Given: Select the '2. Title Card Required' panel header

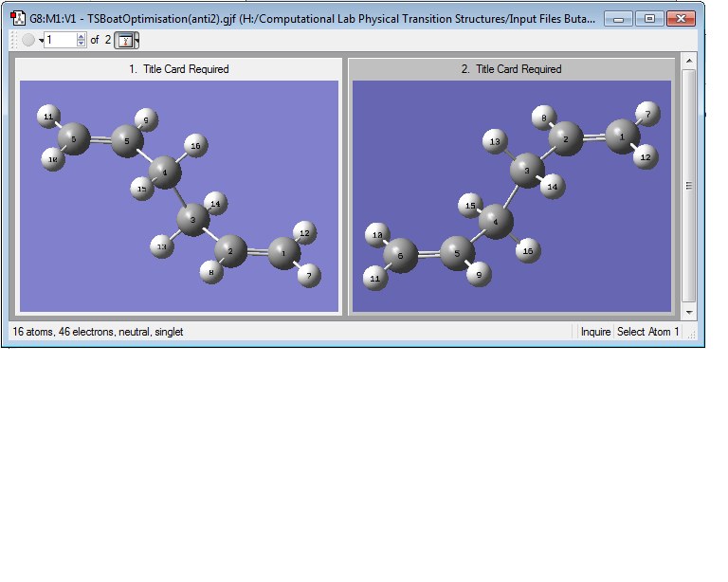Looking at the screenshot, I should coord(511,69).
